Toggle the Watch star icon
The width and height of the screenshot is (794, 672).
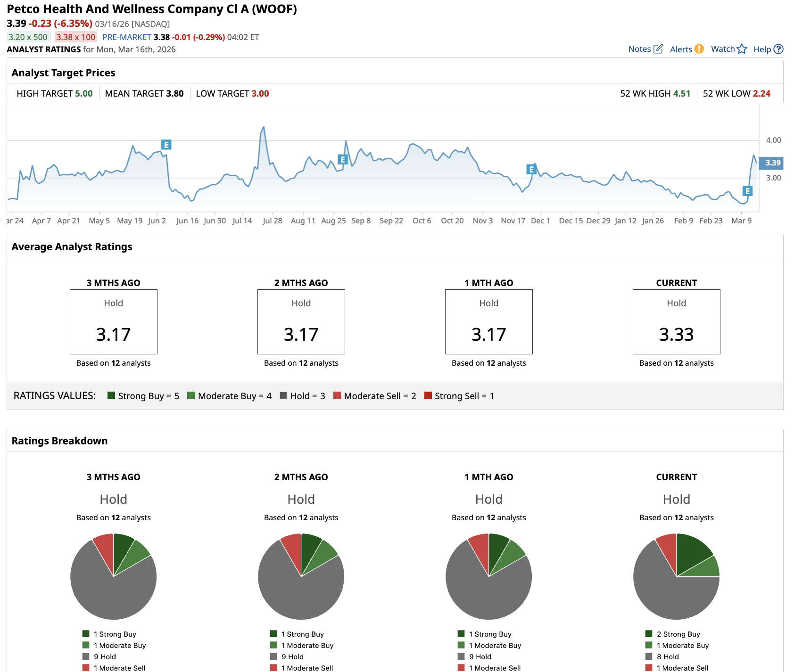pos(742,49)
